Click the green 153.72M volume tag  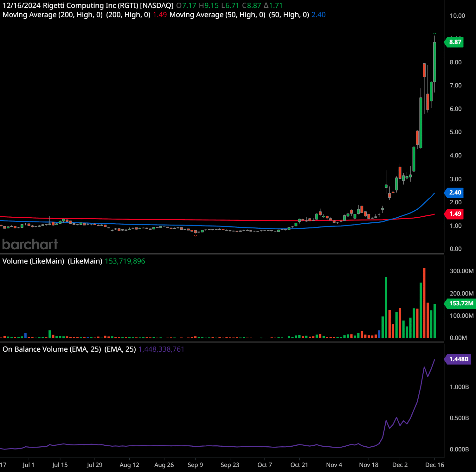pyautogui.click(x=460, y=303)
